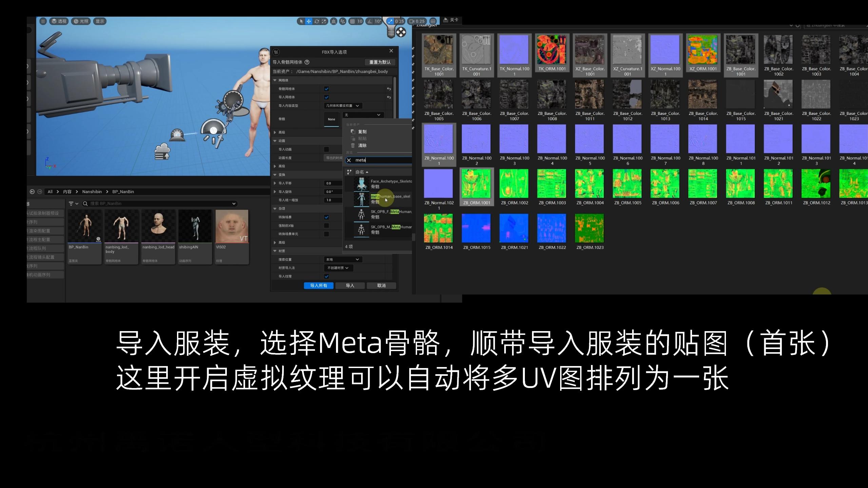The image size is (868, 488).
Task: Toggle world/local coordinate system icon
Action: click(334, 21)
